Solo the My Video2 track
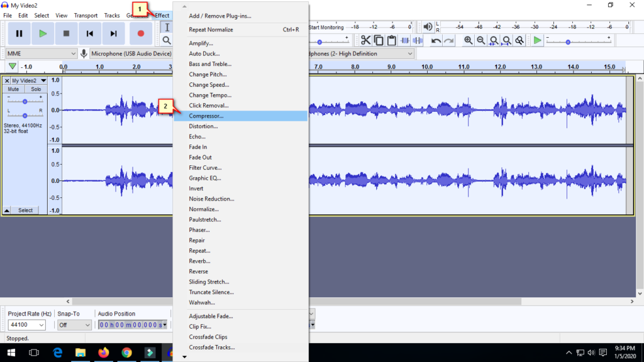 pyautogui.click(x=36, y=89)
